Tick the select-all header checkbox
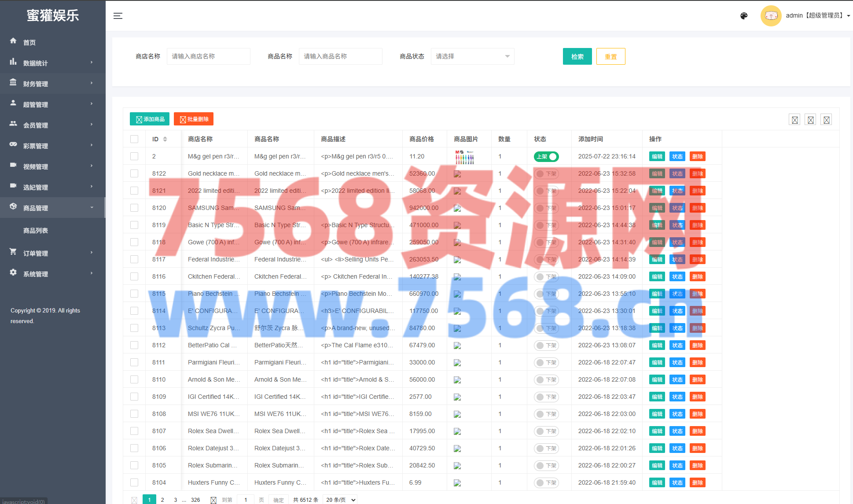 coord(134,139)
